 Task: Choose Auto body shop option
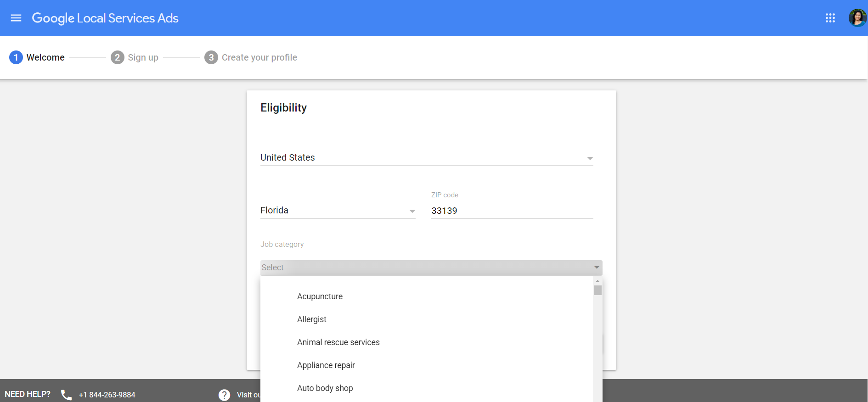(x=325, y=388)
